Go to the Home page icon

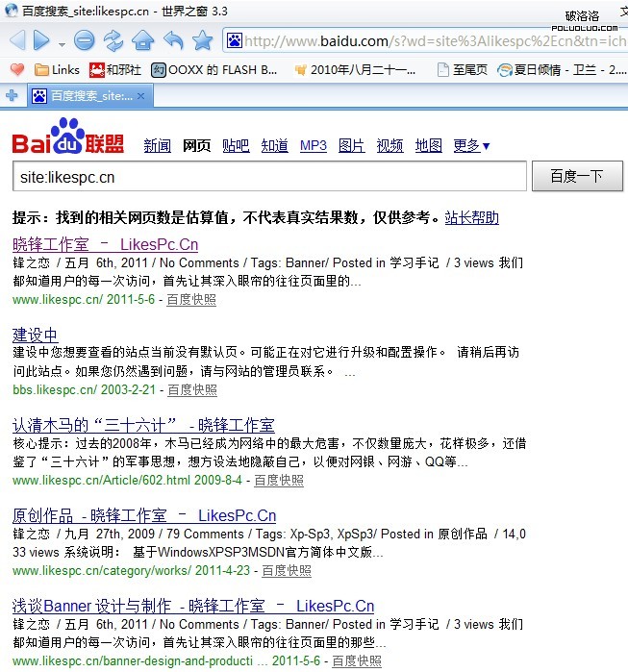(x=143, y=40)
